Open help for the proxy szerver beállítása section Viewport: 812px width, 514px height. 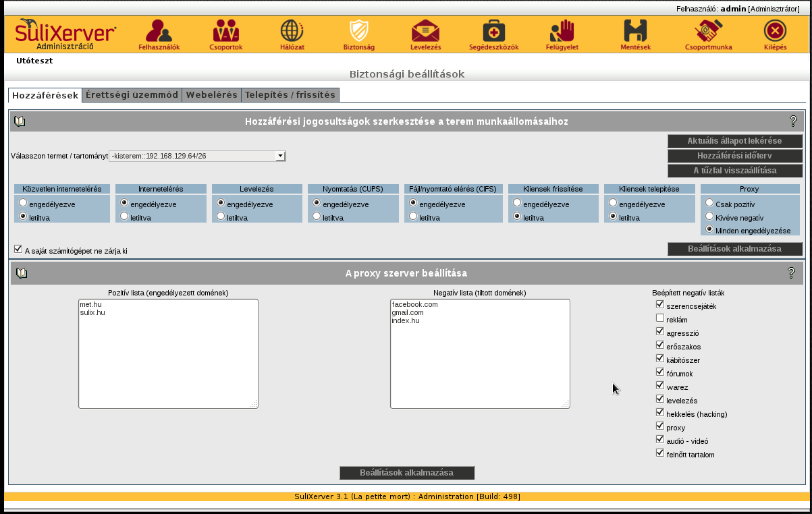[x=792, y=273]
